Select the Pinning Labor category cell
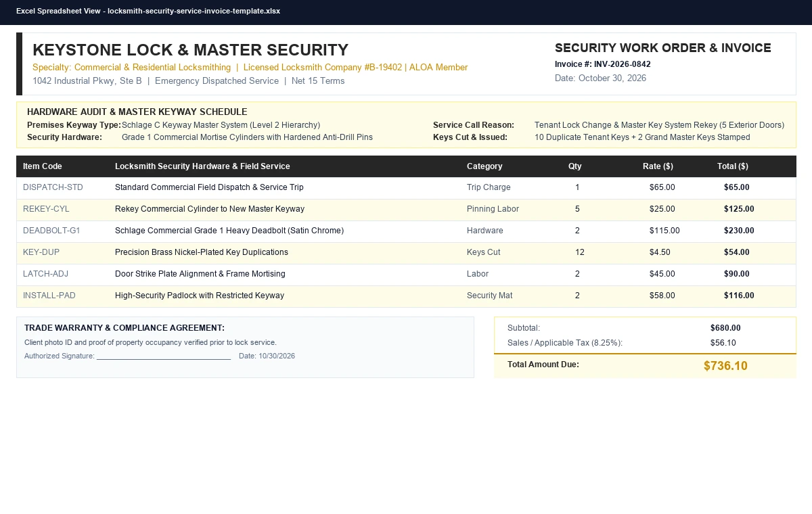Viewport: 812px width, 514px height. pyautogui.click(x=493, y=209)
